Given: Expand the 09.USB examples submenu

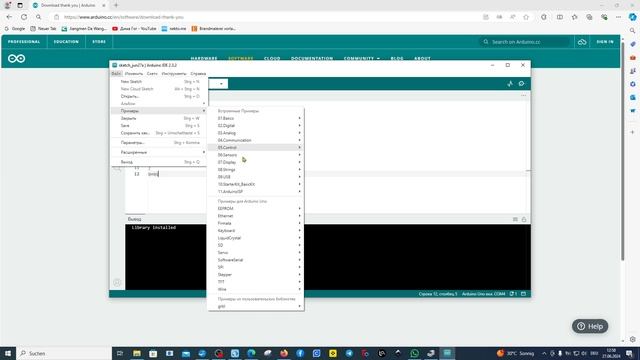Looking at the screenshot, I should coord(256,177).
